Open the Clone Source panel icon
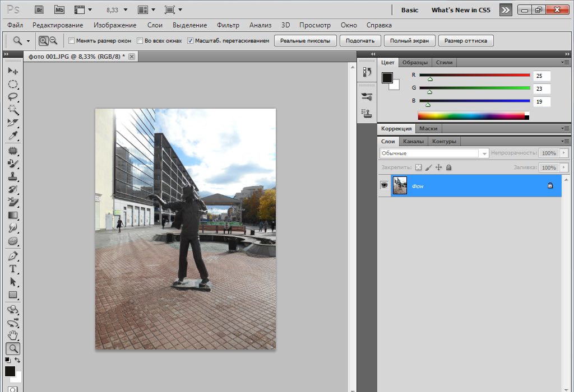Screen dimensions: 574x392 (x=367, y=113)
